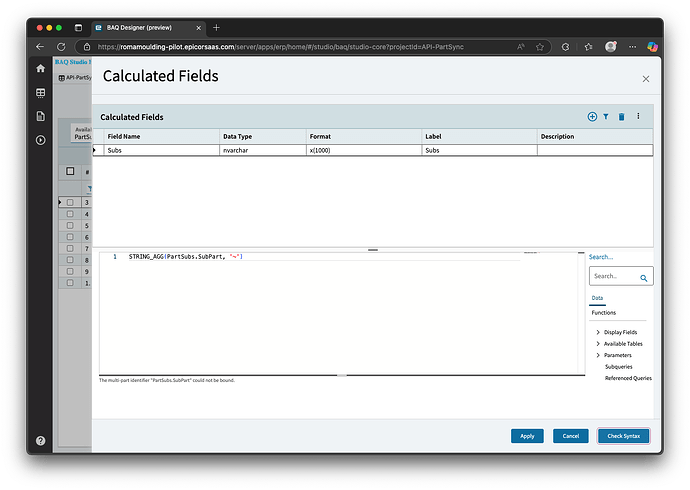Image resolution: width=690 pixels, height=490 pixels.
Task: Click the Apply button
Action: 527,436
